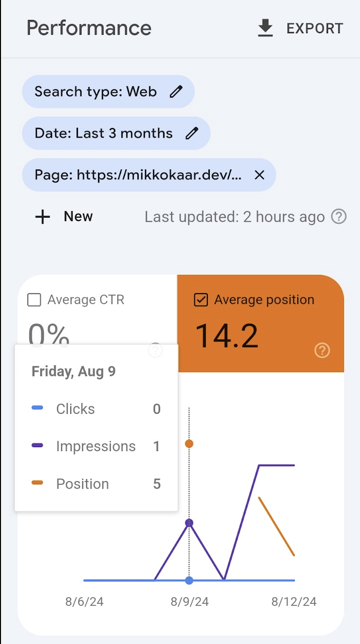Click help icon on Average position card
This screenshot has width=360, height=644.
tap(322, 351)
